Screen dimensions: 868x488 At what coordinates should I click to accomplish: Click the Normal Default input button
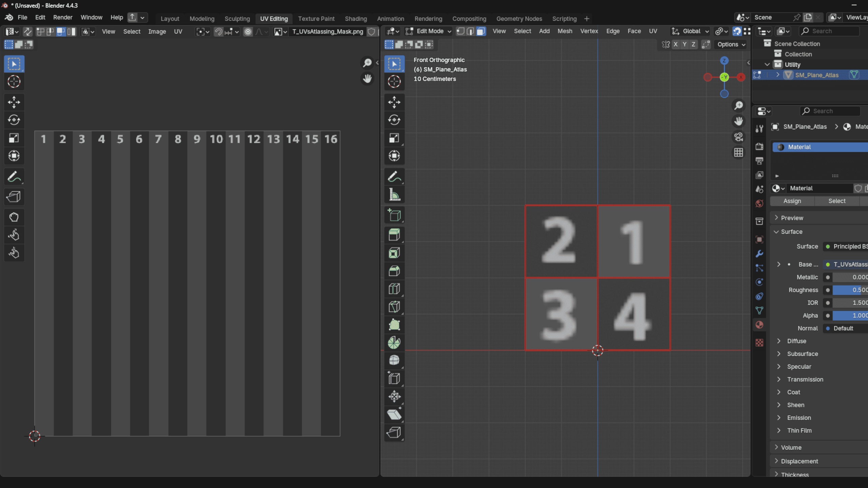click(x=846, y=328)
